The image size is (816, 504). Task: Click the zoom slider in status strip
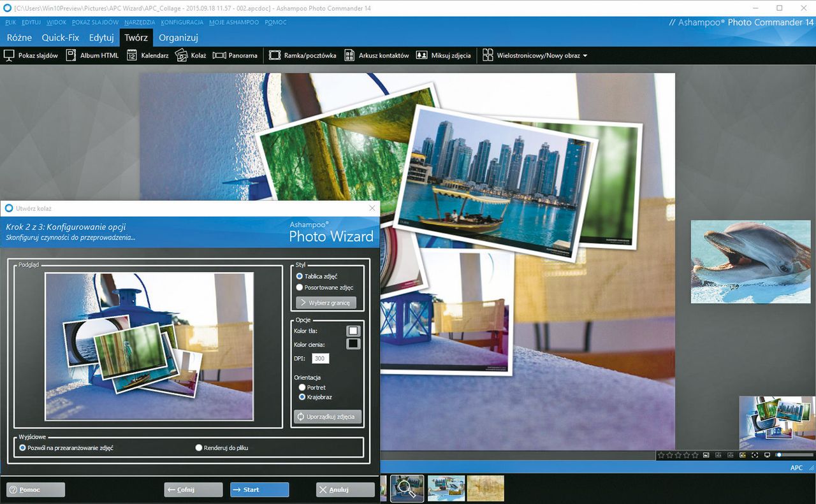(x=796, y=455)
